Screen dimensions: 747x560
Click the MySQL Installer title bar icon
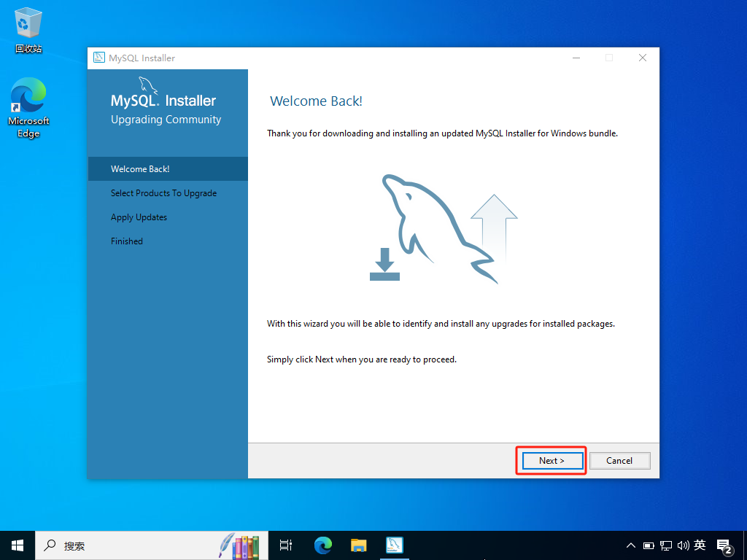click(x=99, y=58)
